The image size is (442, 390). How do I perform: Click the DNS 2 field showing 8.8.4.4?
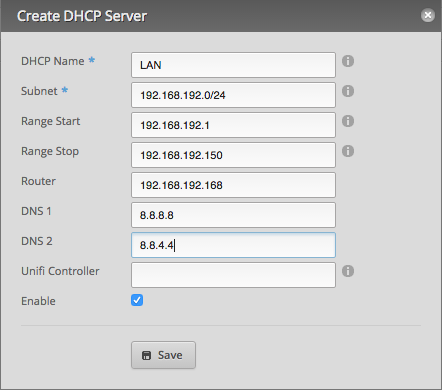point(233,245)
